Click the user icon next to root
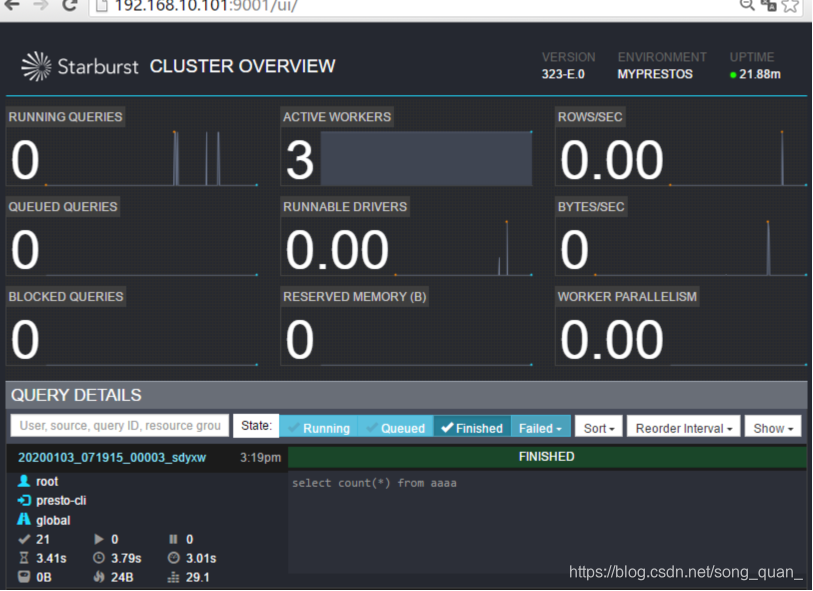The image size is (813, 591). tap(24, 481)
